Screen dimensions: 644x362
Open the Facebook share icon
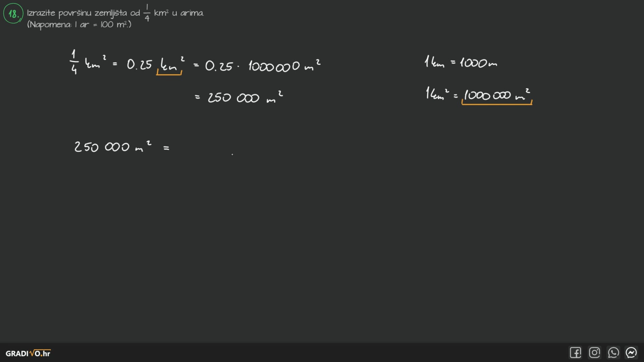575,353
